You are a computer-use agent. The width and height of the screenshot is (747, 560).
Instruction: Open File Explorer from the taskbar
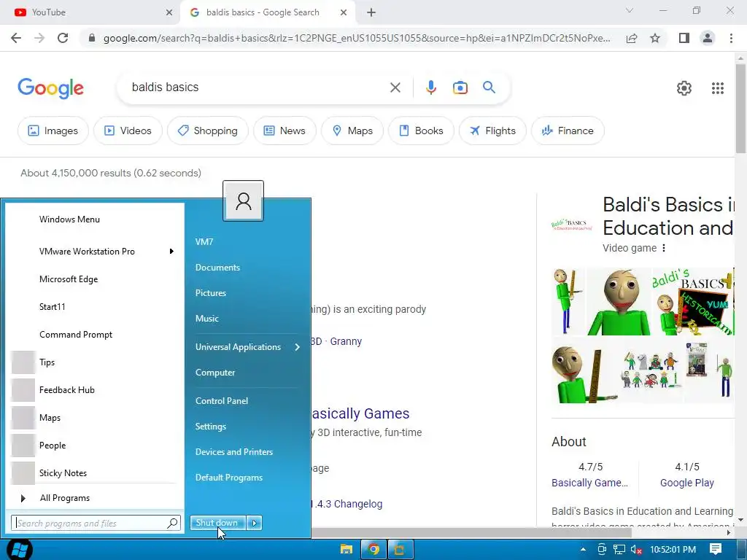(347, 550)
